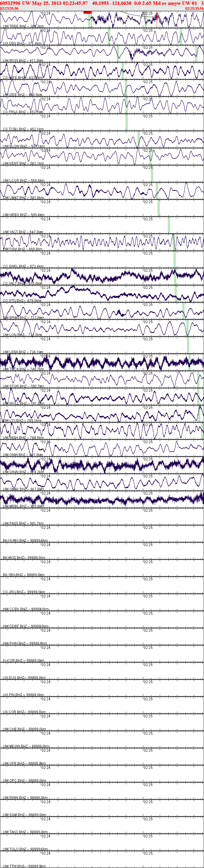Image resolution: width=204 pixels, height=868 pixels.
Task: Click the end time 02:25:35.96 label
Action: pyautogui.click(x=195, y=8)
